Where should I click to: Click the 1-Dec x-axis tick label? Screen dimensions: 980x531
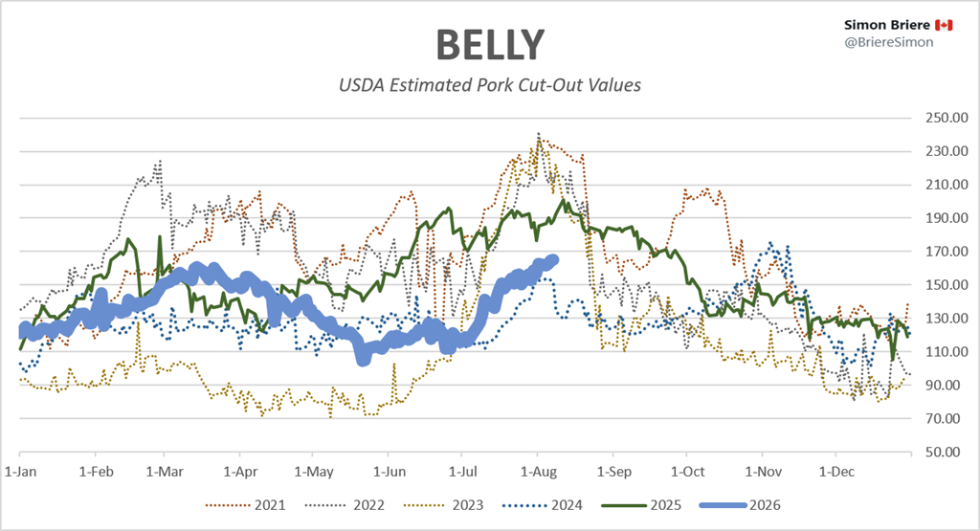836,472
